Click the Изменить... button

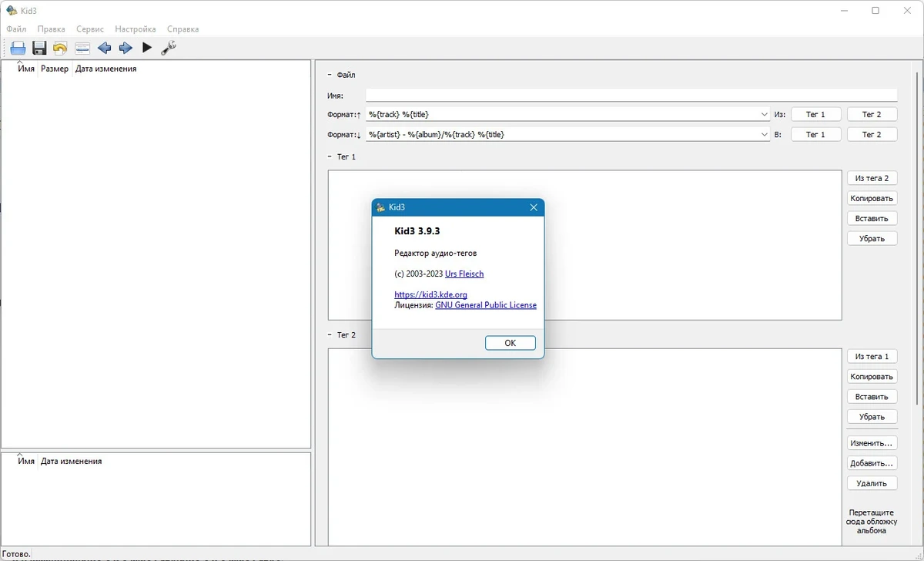[x=872, y=443]
